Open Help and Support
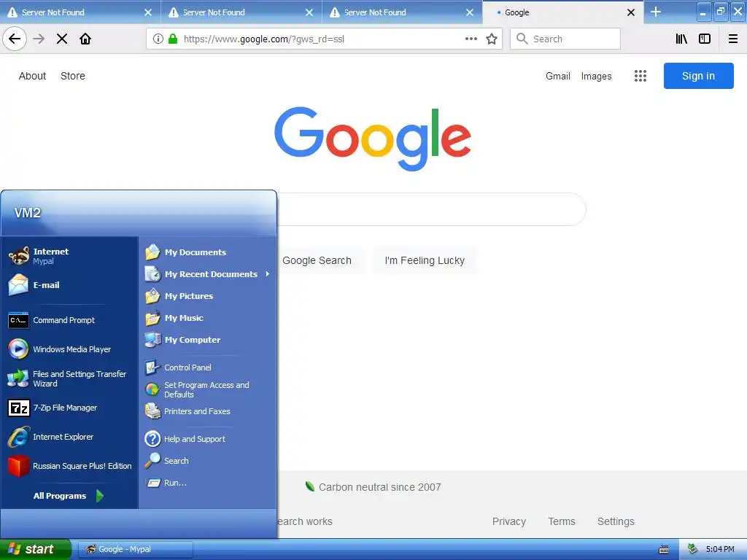747x560 pixels. point(208,438)
